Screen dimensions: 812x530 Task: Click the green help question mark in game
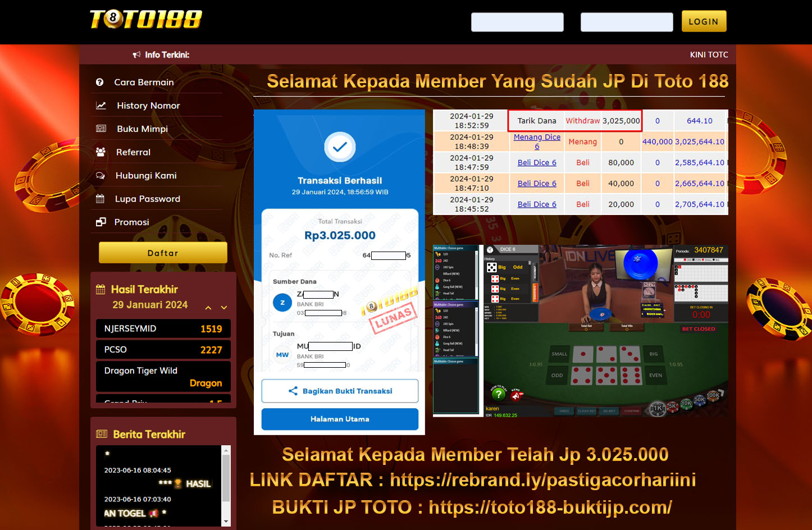498,394
